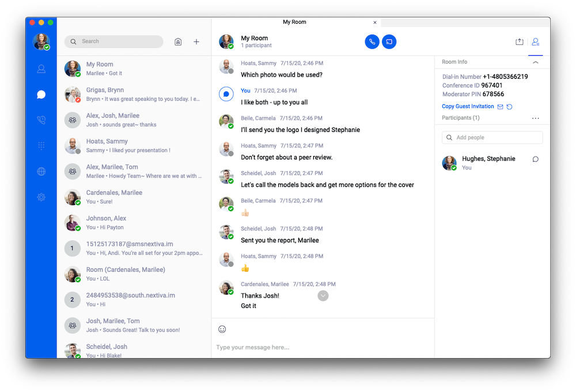Click the message 'Which photo would be used?'

282,75
